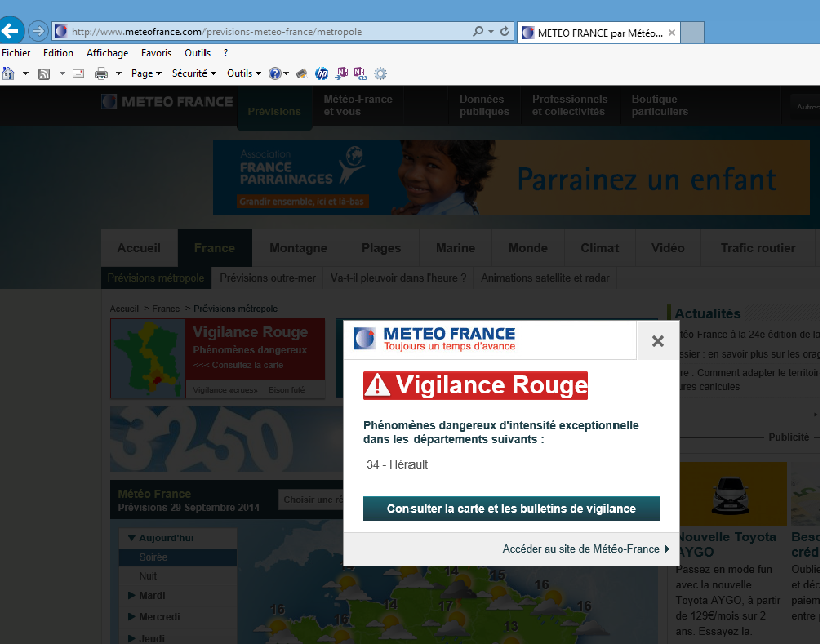
Task: Click the gear settings icon in toolbar
Action: [x=380, y=73]
